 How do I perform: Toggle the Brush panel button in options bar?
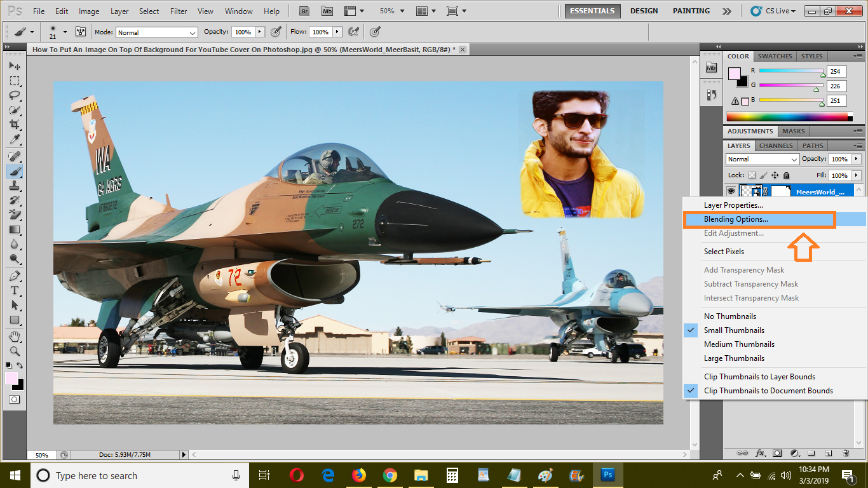click(x=81, y=32)
